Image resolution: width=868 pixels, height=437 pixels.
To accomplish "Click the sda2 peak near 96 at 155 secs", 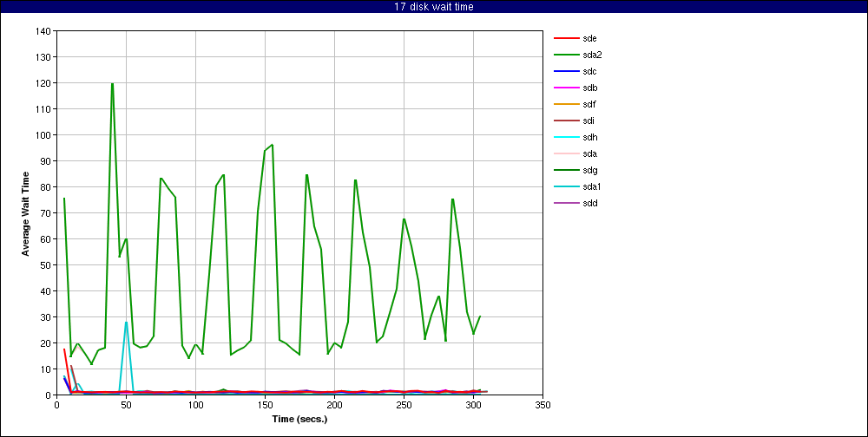I will tap(272, 145).
